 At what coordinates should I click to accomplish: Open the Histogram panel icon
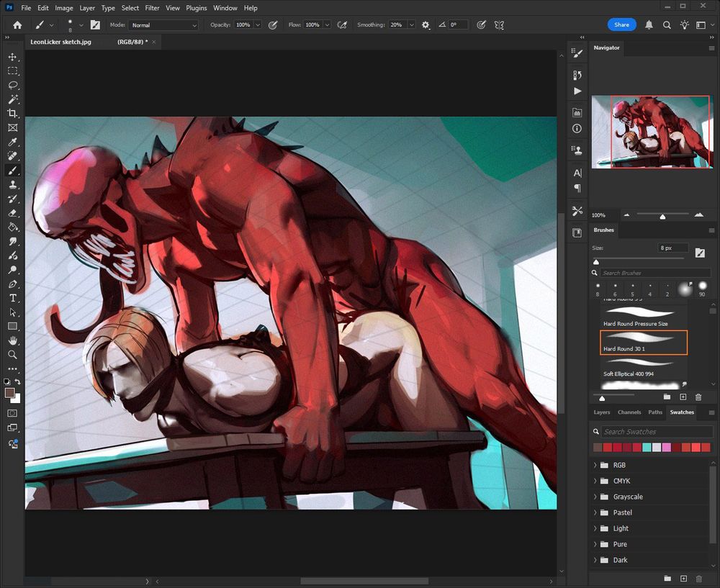coord(577,112)
